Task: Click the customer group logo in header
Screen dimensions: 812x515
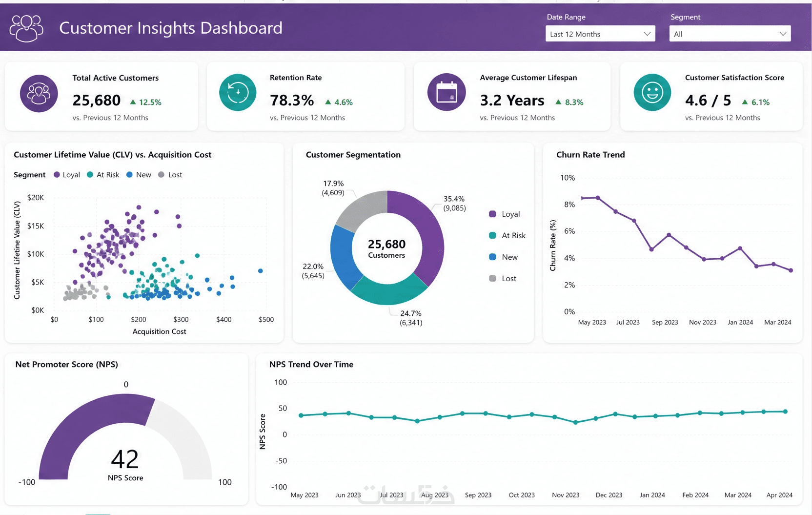Action: coord(27,28)
